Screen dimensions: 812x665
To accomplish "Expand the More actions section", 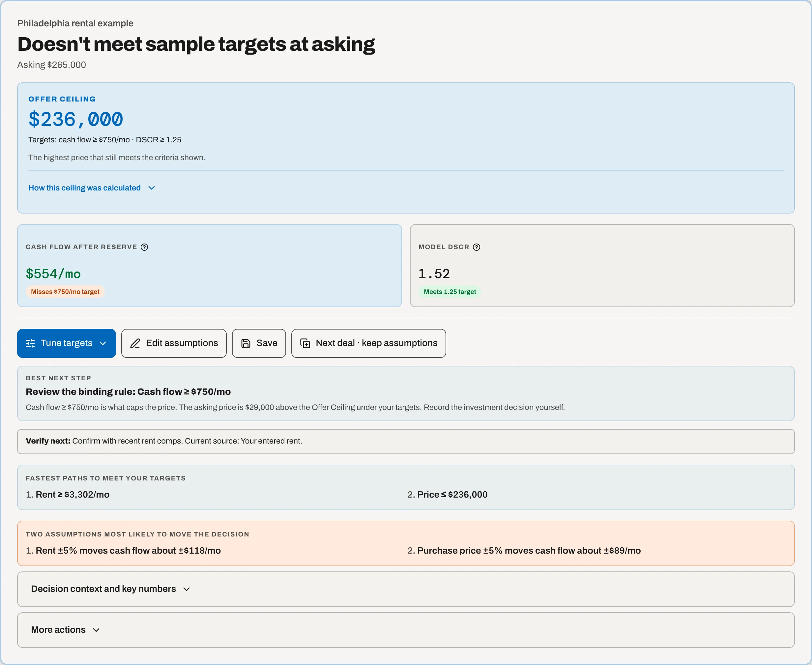I will pyautogui.click(x=406, y=630).
